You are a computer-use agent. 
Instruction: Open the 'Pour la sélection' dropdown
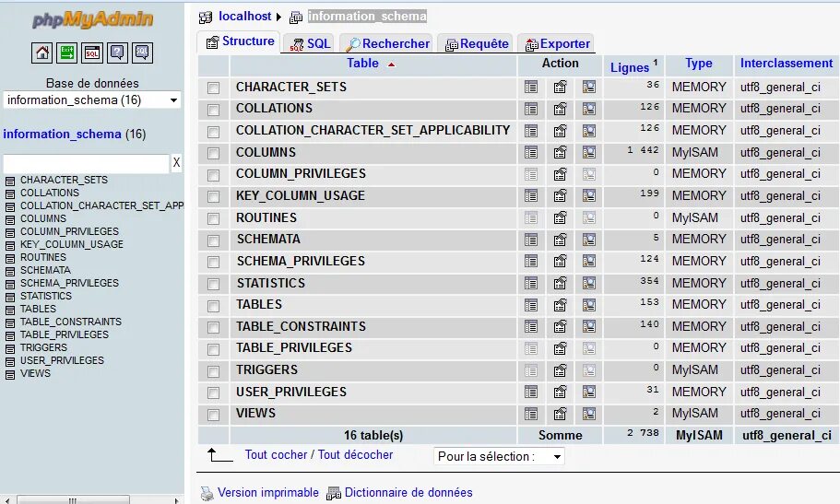coord(499,456)
